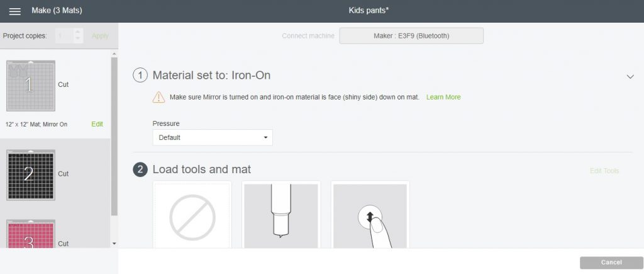Click step 1 circle indicator

pos(140,76)
